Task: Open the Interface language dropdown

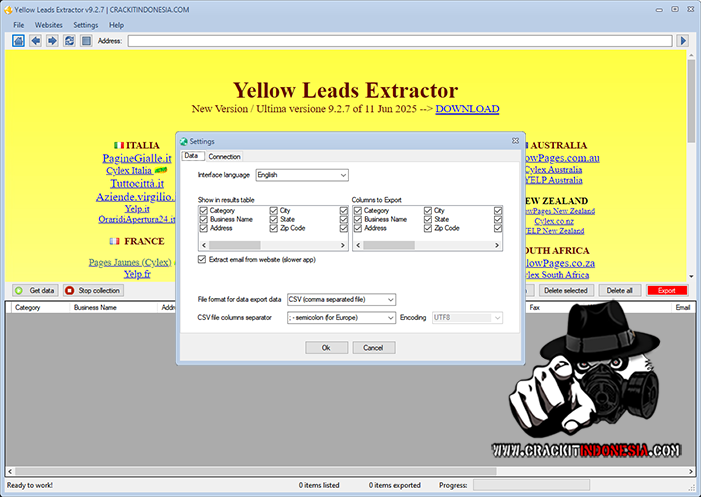Action: pos(302,175)
